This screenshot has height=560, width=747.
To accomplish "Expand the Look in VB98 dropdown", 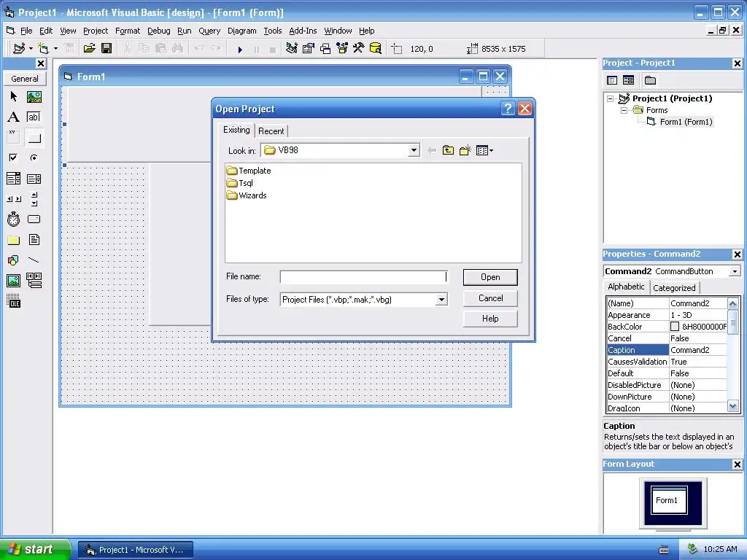I will coord(414,150).
